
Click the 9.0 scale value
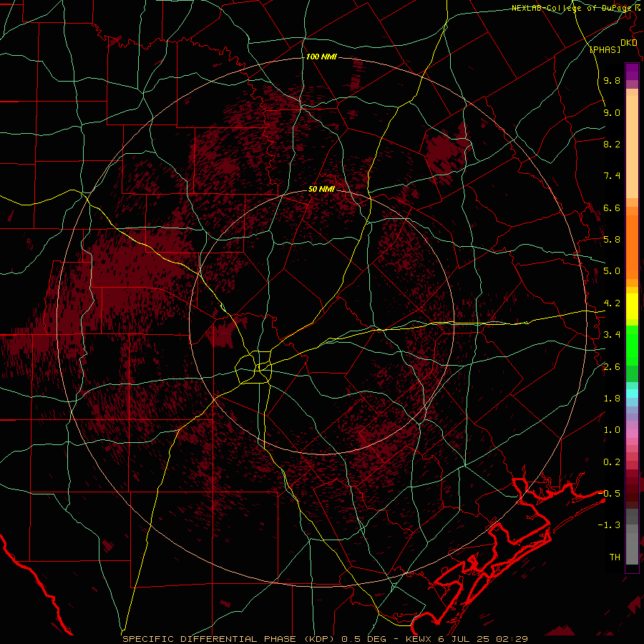click(612, 112)
